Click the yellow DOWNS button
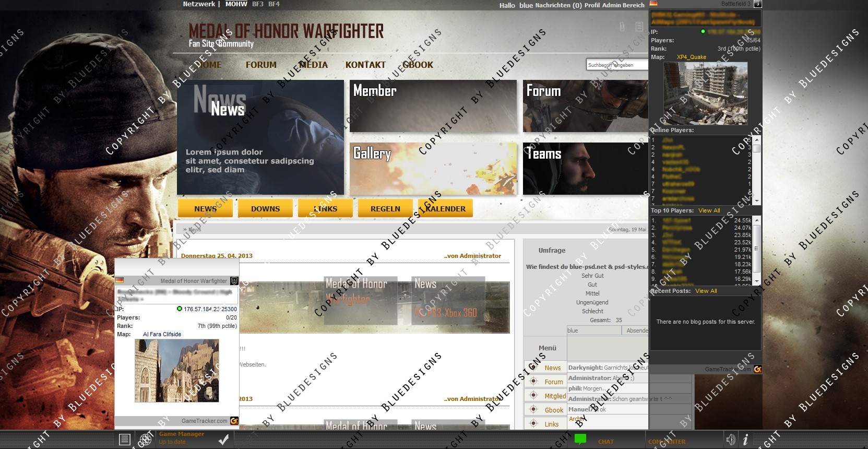Image resolution: width=868 pixels, height=449 pixels. pyautogui.click(x=265, y=208)
